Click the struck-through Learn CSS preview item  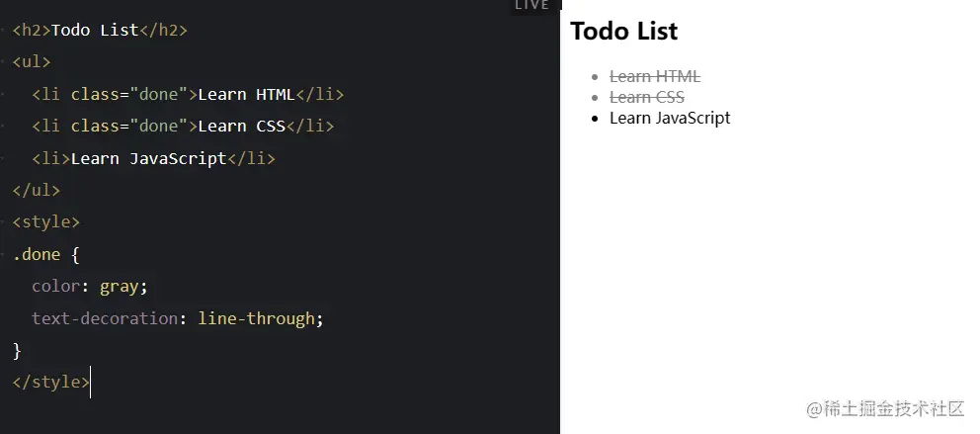[647, 97]
